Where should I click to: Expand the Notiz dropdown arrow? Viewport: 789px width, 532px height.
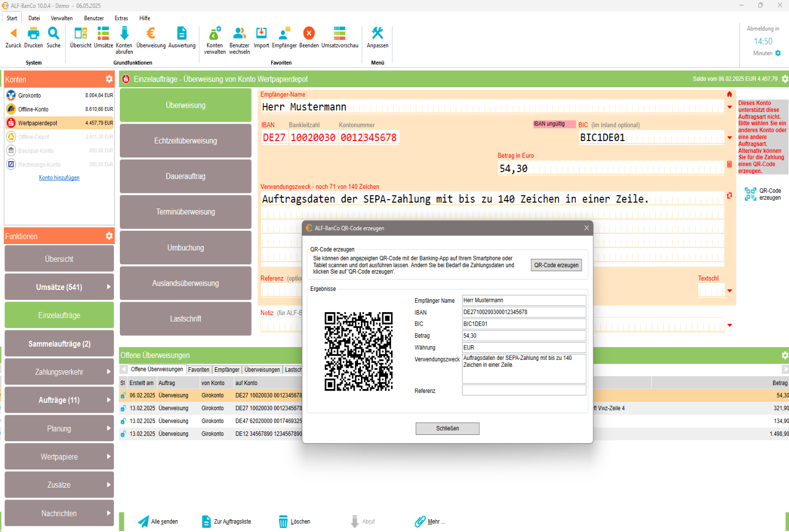(729, 325)
